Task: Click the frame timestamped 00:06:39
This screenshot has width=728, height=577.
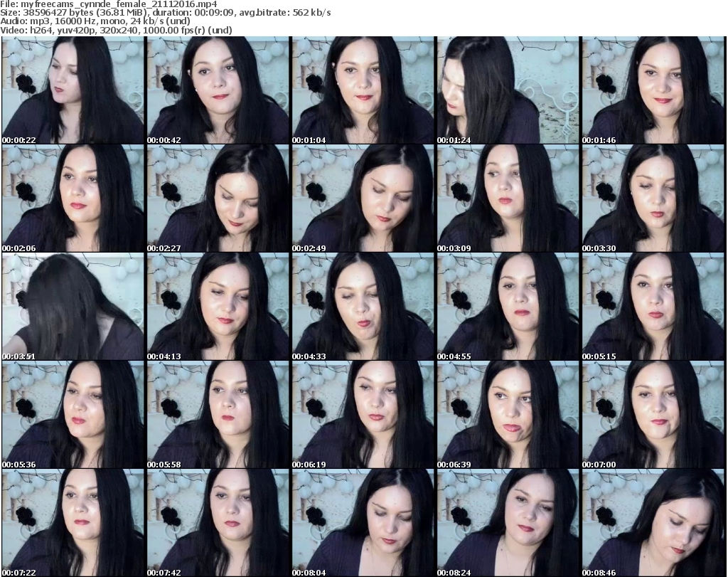Action: [508, 415]
